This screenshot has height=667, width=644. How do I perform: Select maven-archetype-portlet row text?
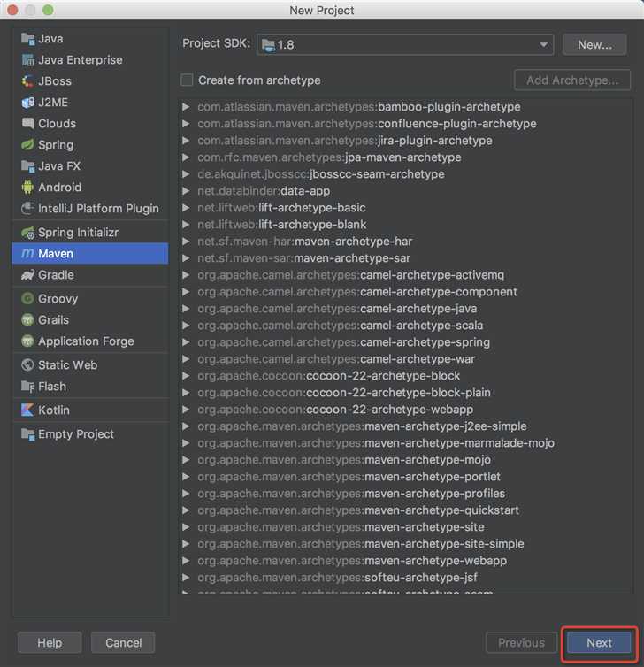349,477
